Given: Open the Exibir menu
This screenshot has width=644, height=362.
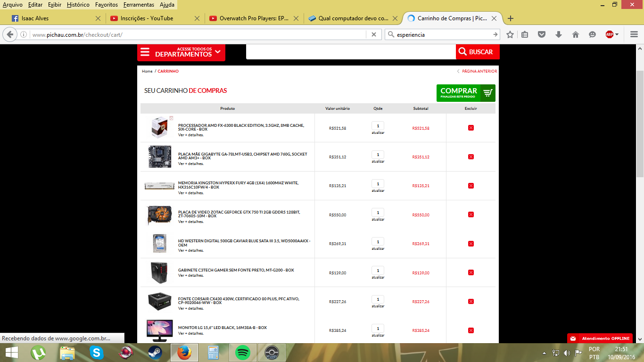Looking at the screenshot, I should 55,5.
